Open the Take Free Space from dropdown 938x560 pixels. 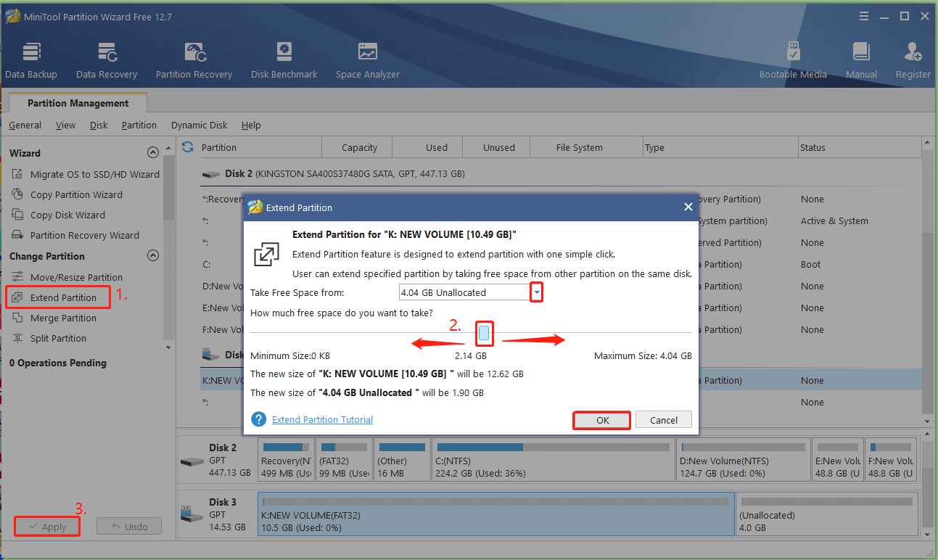point(537,292)
